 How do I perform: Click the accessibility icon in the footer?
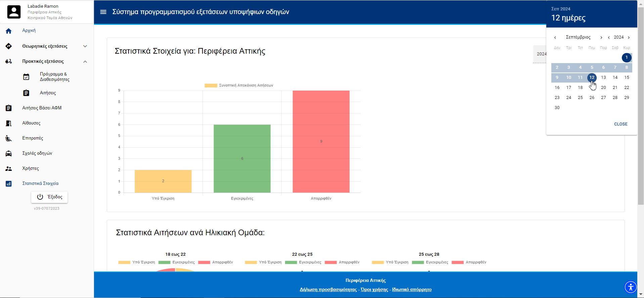pos(630,287)
